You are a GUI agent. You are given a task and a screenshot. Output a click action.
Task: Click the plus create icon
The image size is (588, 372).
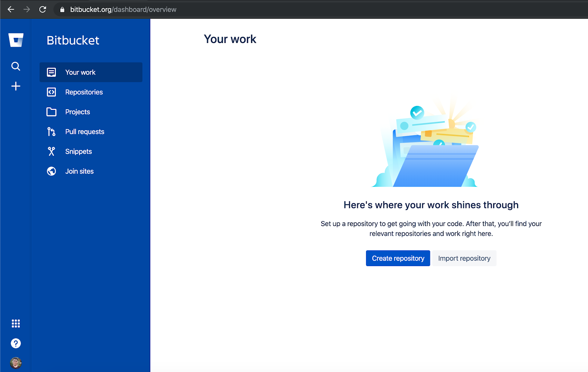pyautogui.click(x=16, y=86)
